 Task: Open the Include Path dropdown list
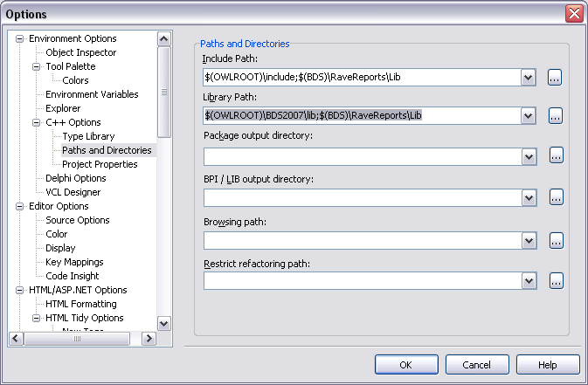click(x=528, y=78)
